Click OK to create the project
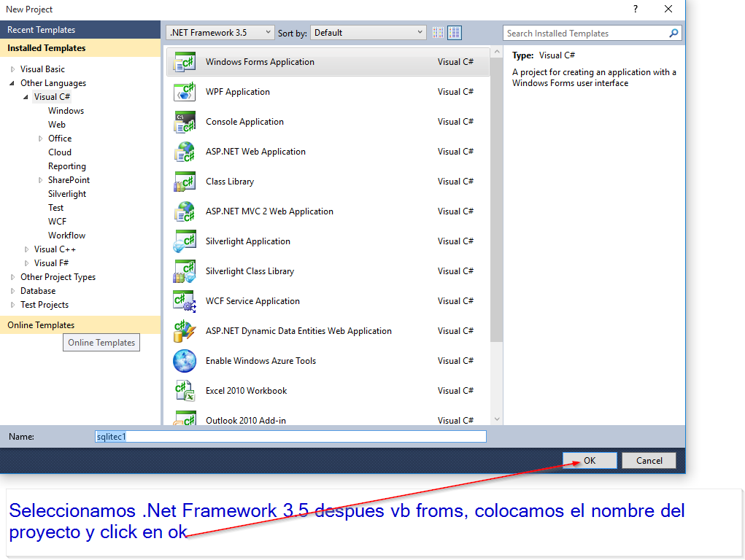The image size is (745, 560). tap(590, 460)
